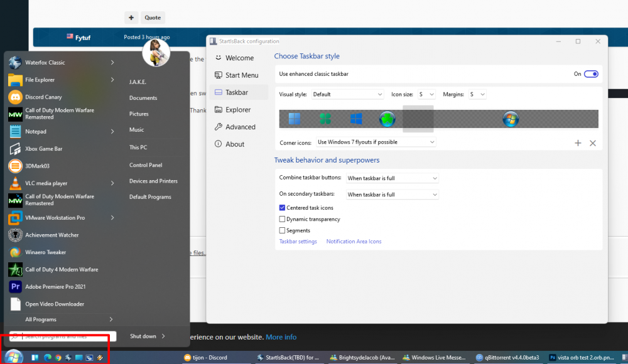Turn off enhanced classic taskbar toggle
Image resolution: width=628 pixels, height=364 pixels.
pos(590,74)
